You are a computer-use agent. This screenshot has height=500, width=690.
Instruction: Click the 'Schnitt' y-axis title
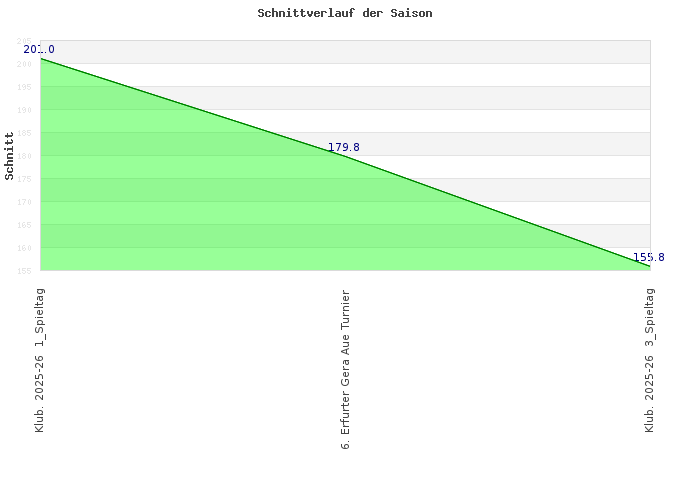click(x=10, y=155)
